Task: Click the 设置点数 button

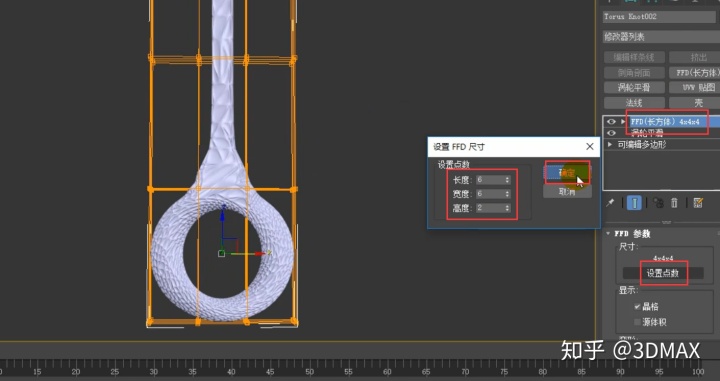Action: pyautogui.click(x=663, y=273)
